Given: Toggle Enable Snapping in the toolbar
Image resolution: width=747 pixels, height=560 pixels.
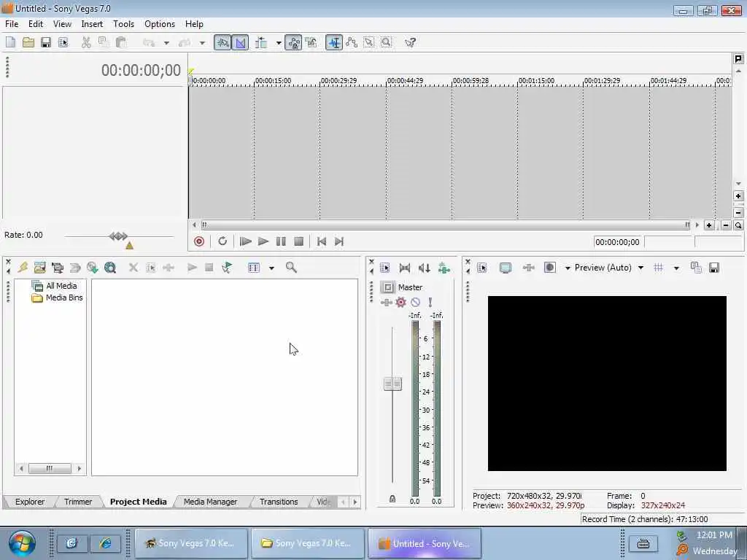Looking at the screenshot, I should tap(222, 42).
